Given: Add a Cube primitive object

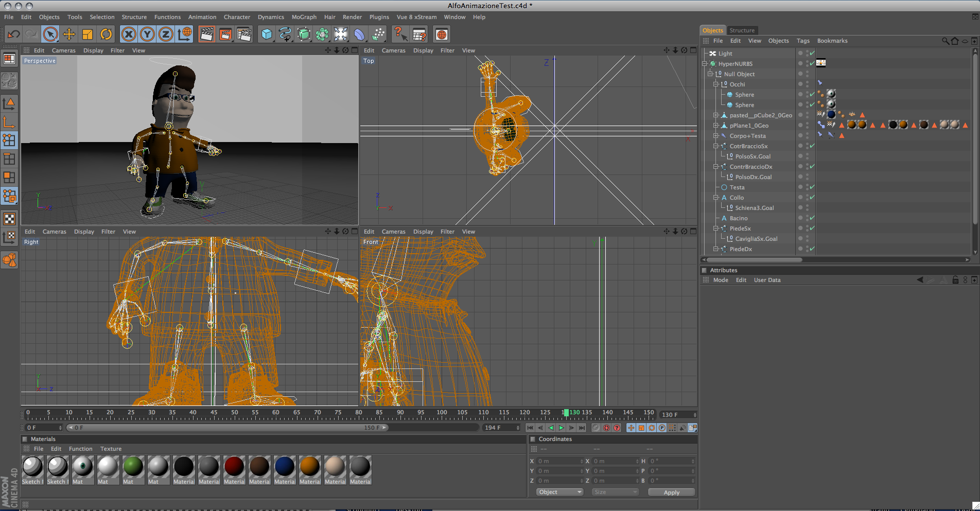Looking at the screenshot, I should [x=267, y=34].
